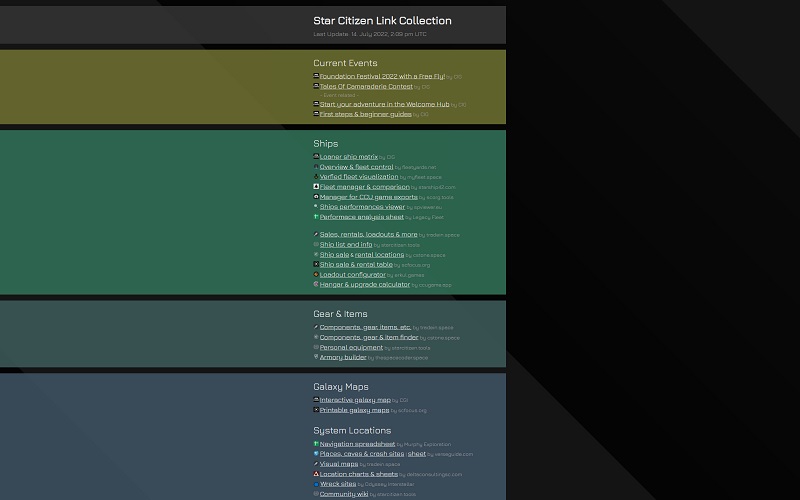Image resolution: width=800 pixels, height=500 pixels.
Task: Click icon next to Armory builder
Action: (x=316, y=357)
